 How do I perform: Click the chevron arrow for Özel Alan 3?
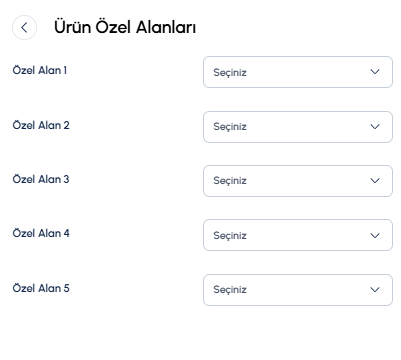pyautogui.click(x=375, y=181)
